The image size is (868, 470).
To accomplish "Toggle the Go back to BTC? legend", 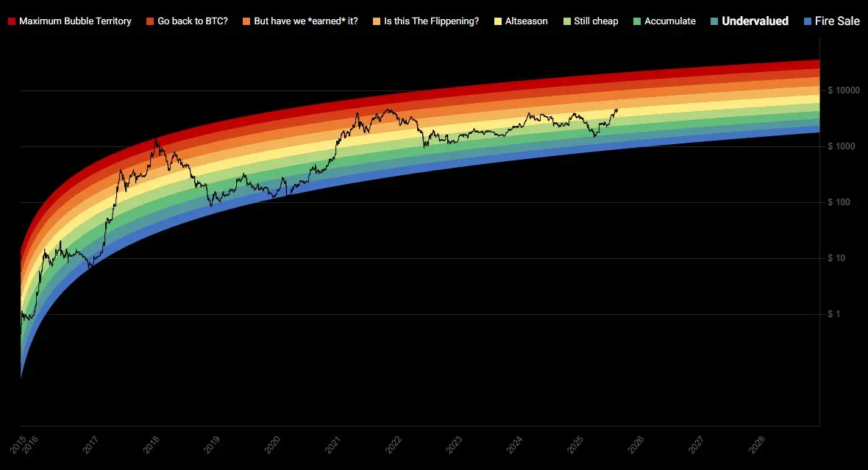I will [x=187, y=21].
